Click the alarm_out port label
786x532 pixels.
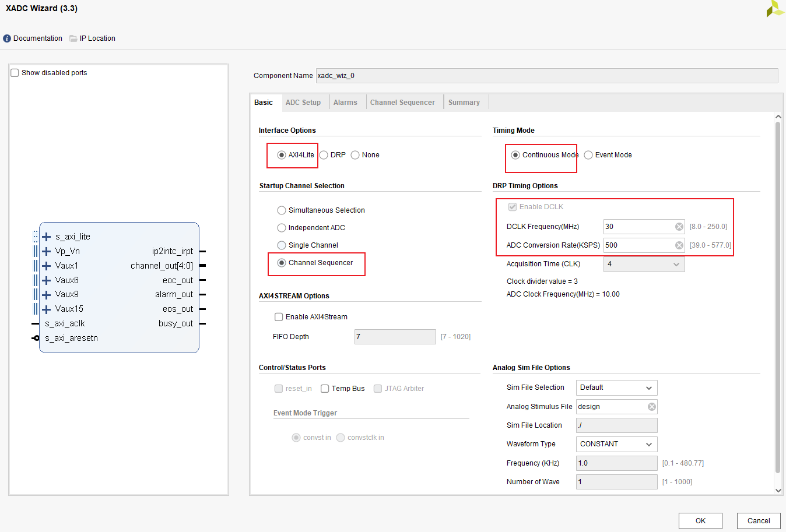(x=174, y=294)
